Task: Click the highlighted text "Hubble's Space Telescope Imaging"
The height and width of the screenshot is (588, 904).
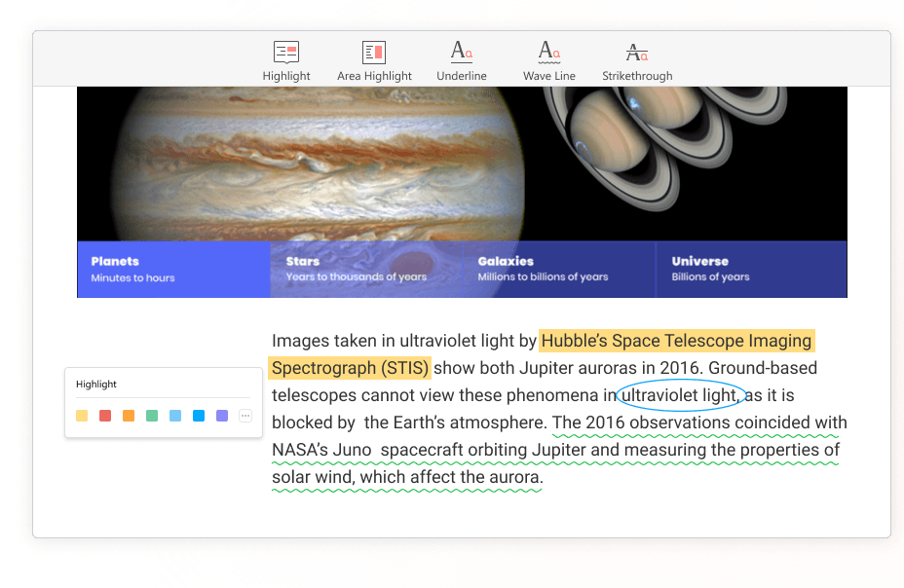Action: [x=676, y=341]
